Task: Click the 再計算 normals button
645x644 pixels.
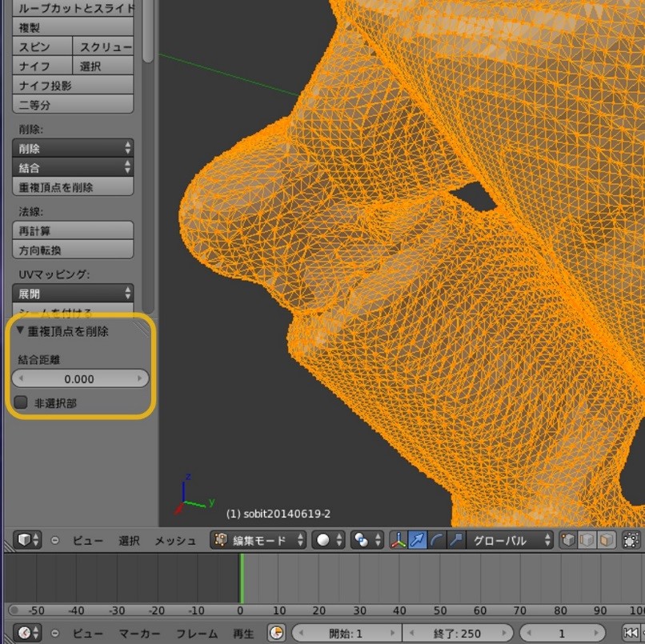Action: point(73,230)
